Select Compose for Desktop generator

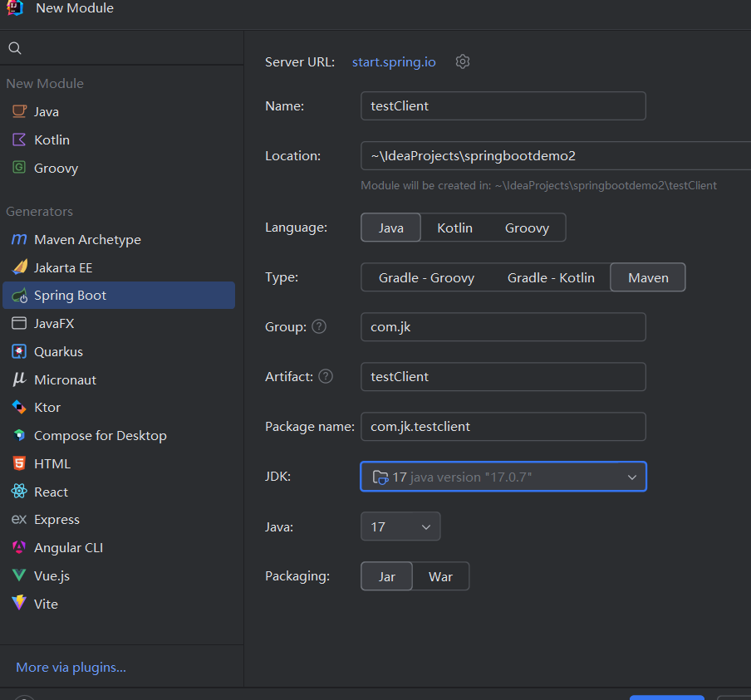point(119,435)
